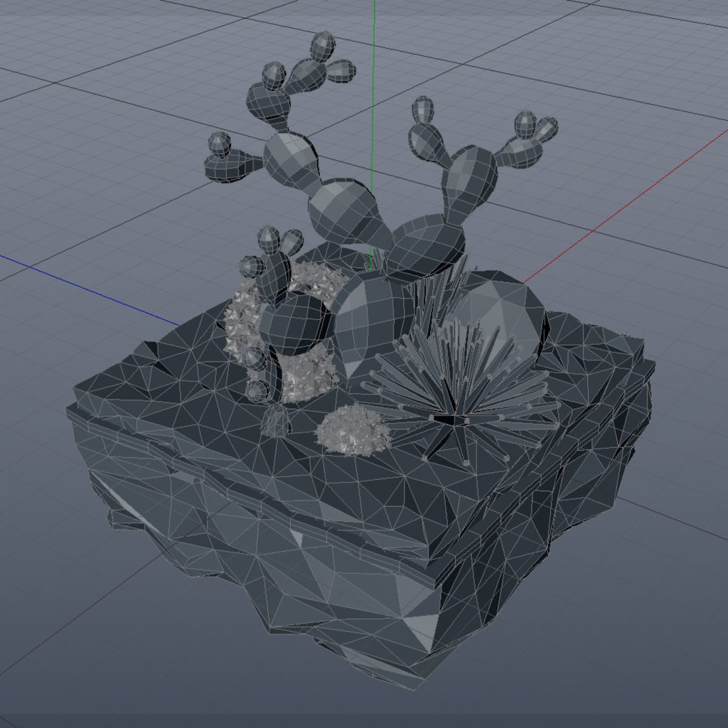This screenshot has width=728, height=728.
Task: Select the far-left pad of tall cactus
Action: (x=226, y=162)
